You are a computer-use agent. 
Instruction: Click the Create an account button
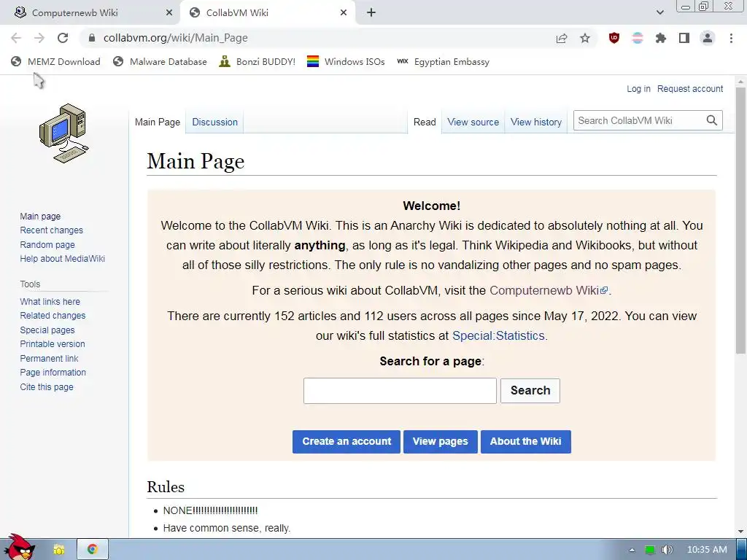347,441
